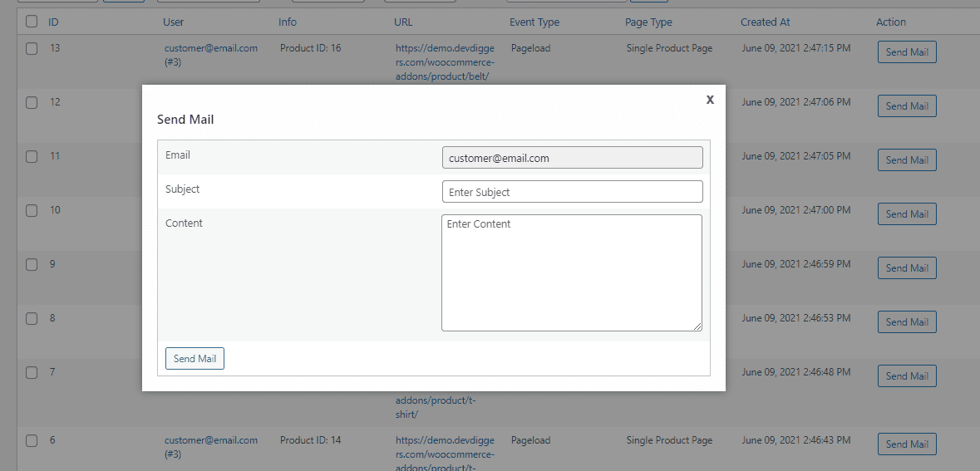The image size is (980, 471).
Task: Sort by Page Type column header
Action: 648,22
